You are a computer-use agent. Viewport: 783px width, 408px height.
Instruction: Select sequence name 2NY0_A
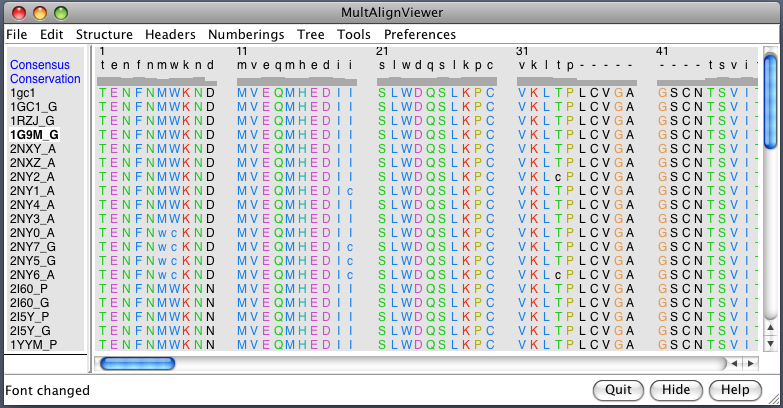point(32,233)
